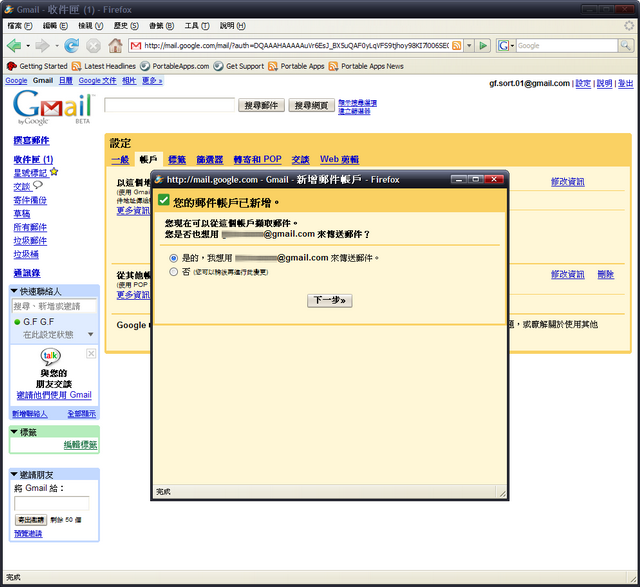Click the Firefox Back arrow button
The height and width of the screenshot is (587, 640).
(13, 45)
